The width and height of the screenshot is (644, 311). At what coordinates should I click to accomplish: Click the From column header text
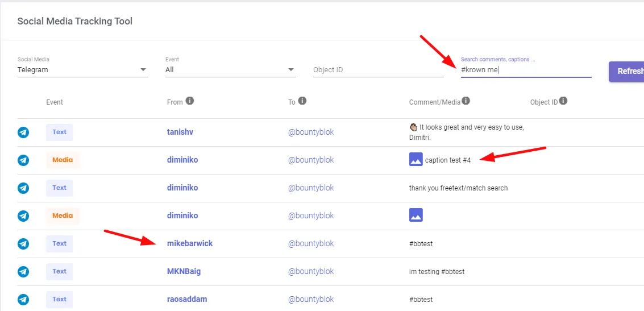click(175, 102)
